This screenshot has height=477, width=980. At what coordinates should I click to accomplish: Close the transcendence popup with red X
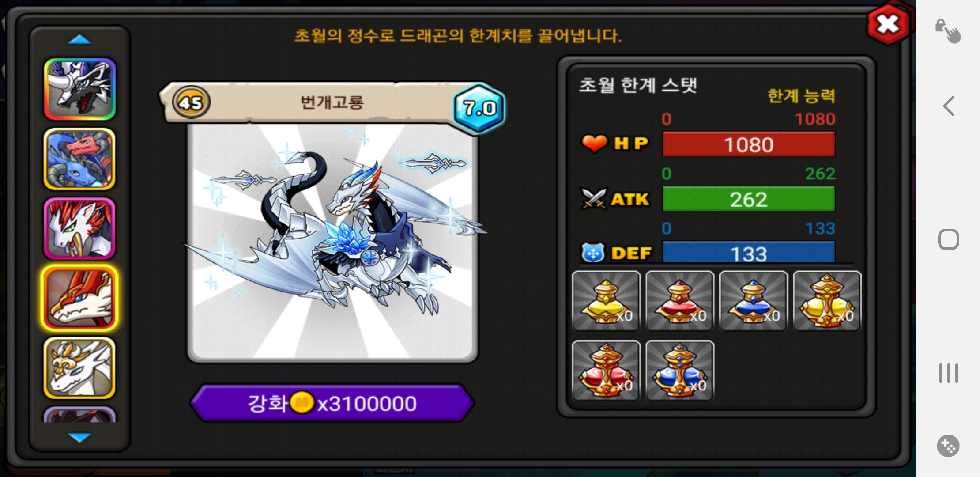point(888,24)
